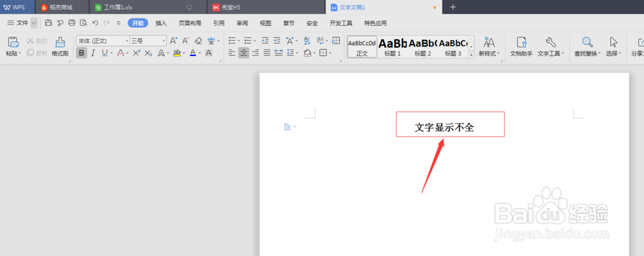Screen dimensions: 644x256
Task: Click the Save icon in quick access toolbar
Action: (48, 23)
